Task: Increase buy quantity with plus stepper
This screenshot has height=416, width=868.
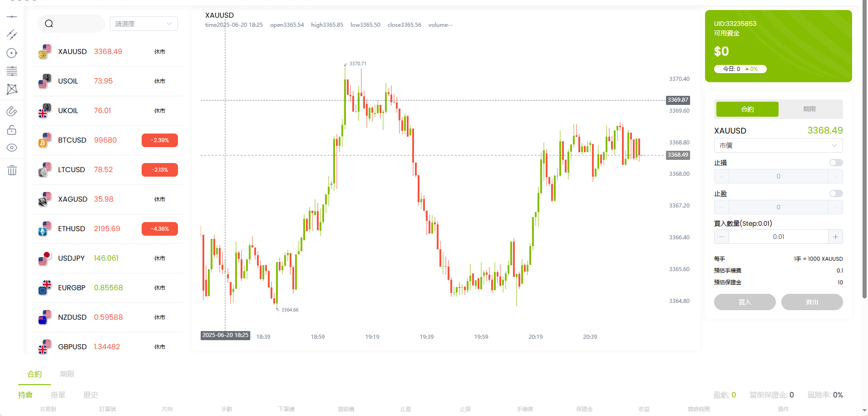Action: point(835,237)
